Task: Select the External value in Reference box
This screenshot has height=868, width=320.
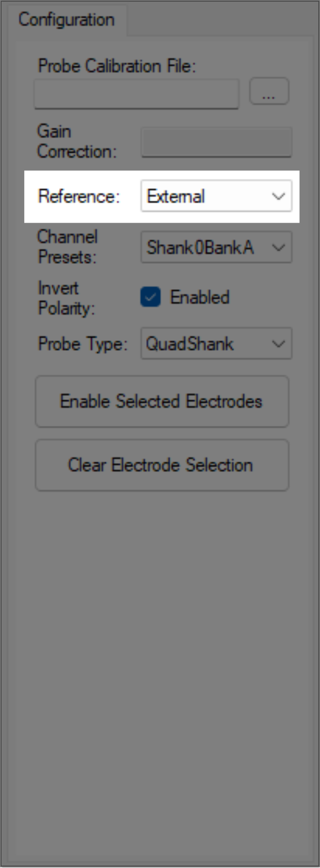Action: [176, 196]
